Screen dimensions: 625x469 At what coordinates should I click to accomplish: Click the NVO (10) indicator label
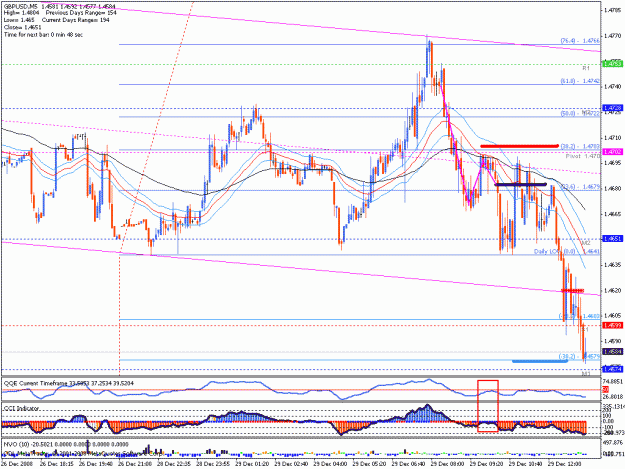(x=66, y=444)
